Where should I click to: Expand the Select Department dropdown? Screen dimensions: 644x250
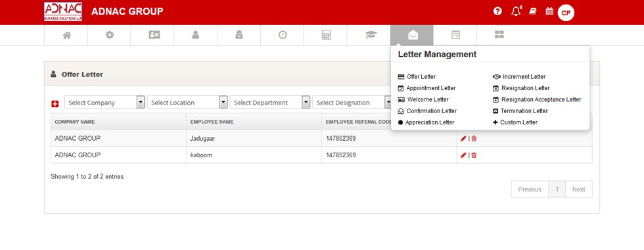(x=270, y=103)
